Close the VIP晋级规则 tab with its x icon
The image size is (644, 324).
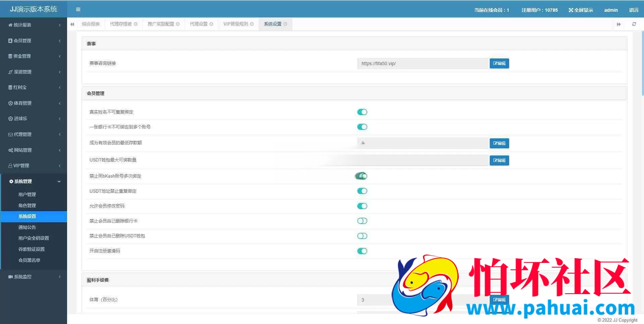252,24
